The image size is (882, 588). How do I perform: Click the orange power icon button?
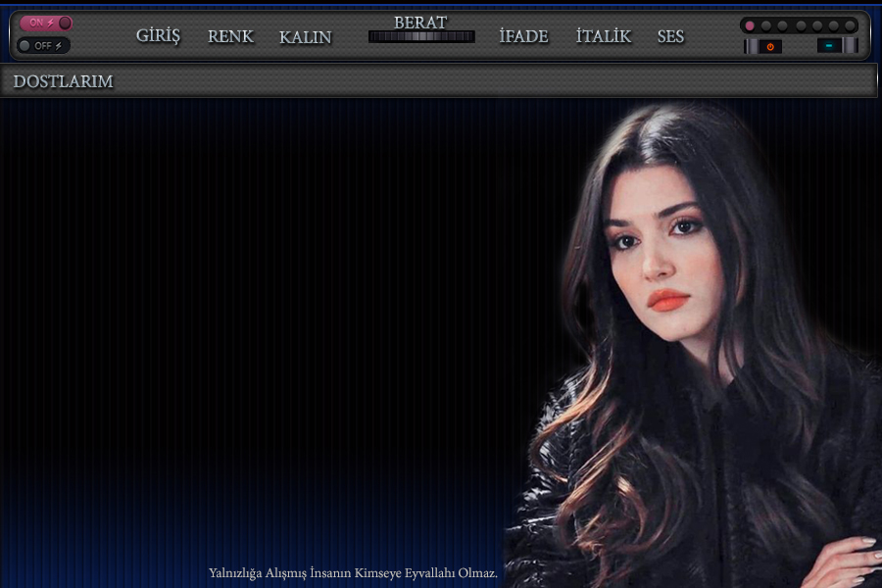(770, 46)
